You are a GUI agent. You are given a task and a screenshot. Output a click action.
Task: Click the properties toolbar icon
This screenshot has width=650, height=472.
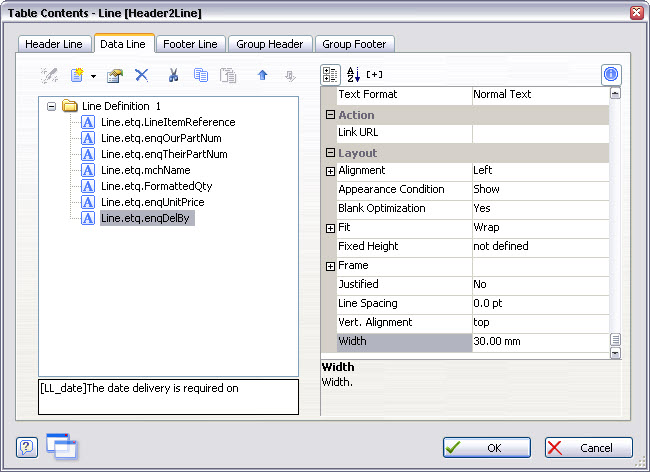pyautogui.click(x=114, y=75)
